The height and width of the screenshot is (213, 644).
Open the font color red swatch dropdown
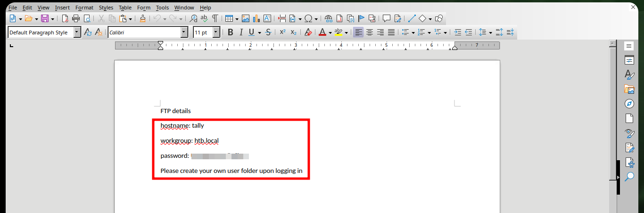[330, 33]
